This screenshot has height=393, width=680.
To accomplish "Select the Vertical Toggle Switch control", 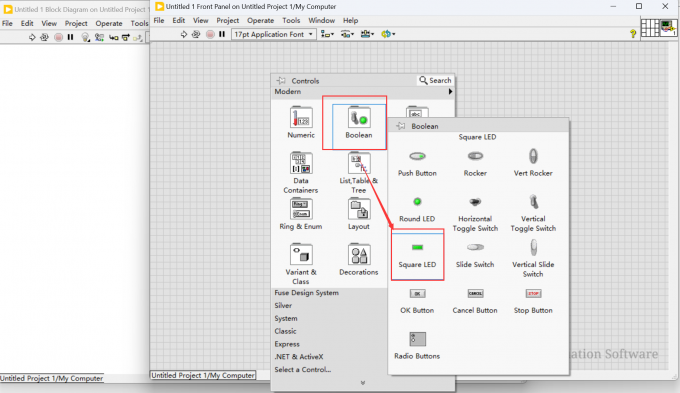I will point(533,213).
